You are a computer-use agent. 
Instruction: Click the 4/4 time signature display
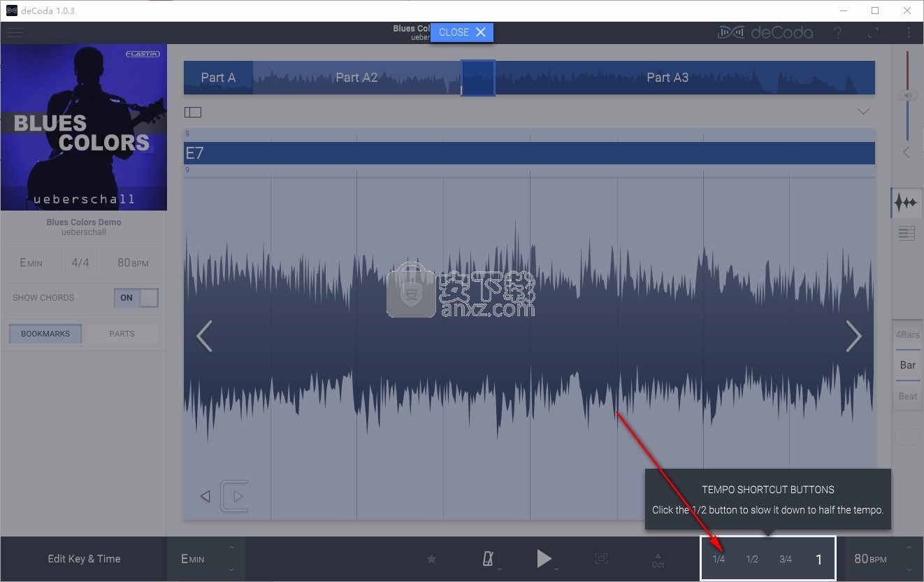(80, 263)
